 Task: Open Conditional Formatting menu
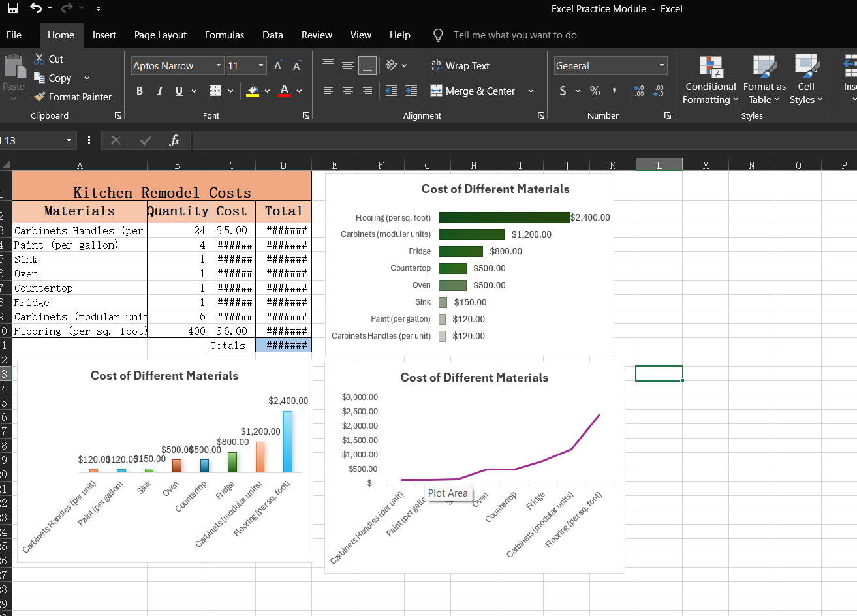pyautogui.click(x=711, y=80)
